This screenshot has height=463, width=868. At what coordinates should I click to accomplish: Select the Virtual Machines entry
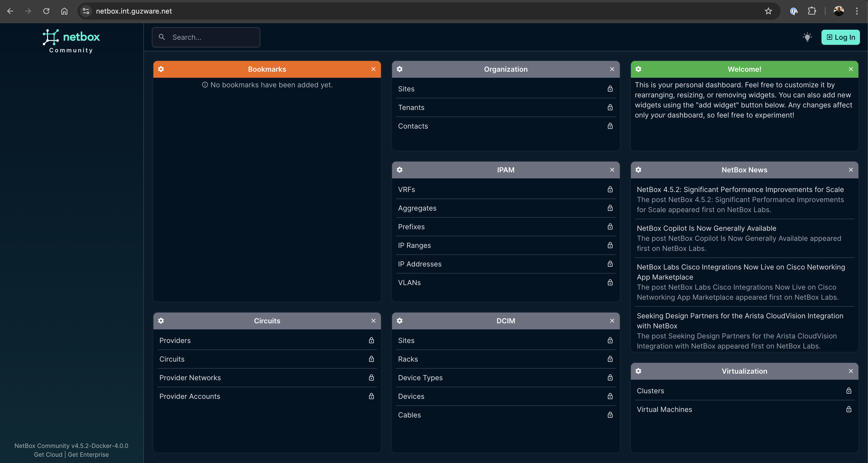coord(664,409)
